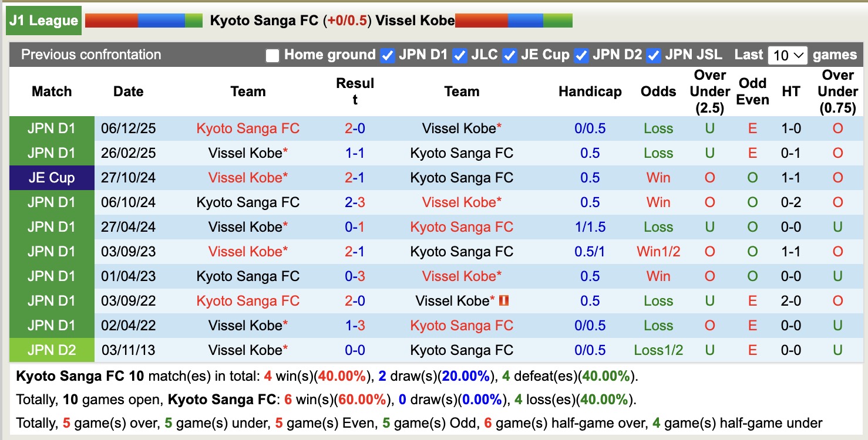Click the JPN D2 badge on the 03/11/13 row
The width and height of the screenshot is (868, 440).
[x=51, y=350]
